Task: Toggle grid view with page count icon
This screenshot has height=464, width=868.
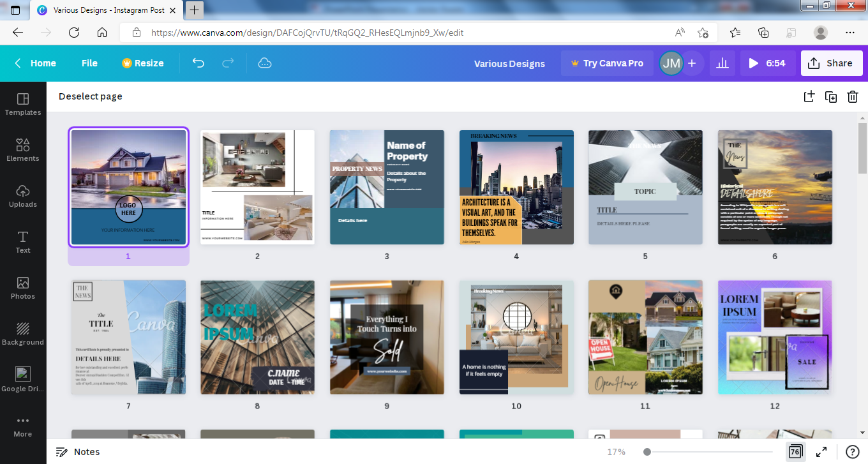Action: [795, 452]
